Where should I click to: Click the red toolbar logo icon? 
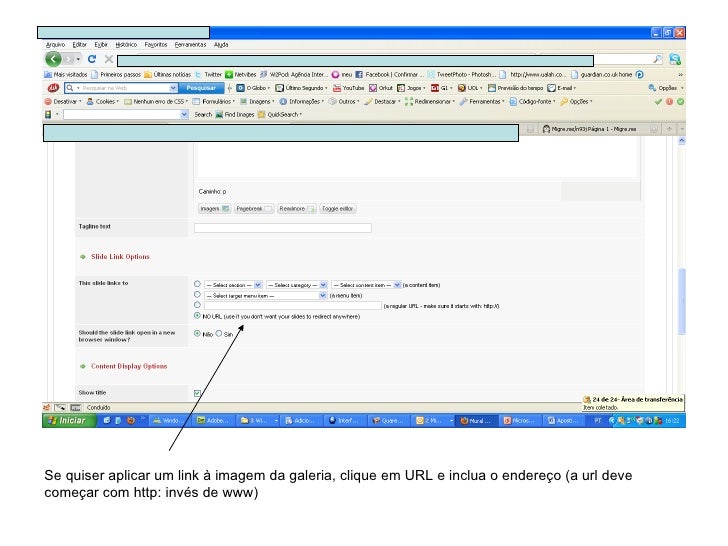pyautogui.click(x=53, y=88)
